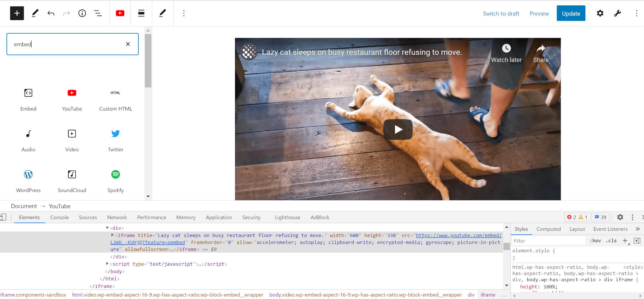
Task: Click the video channel avatar
Action: (x=249, y=52)
